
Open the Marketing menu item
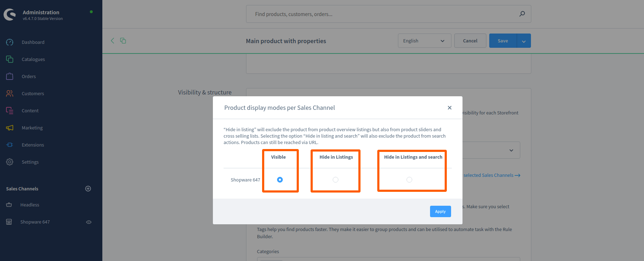pyautogui.click(x=32, y=128)
